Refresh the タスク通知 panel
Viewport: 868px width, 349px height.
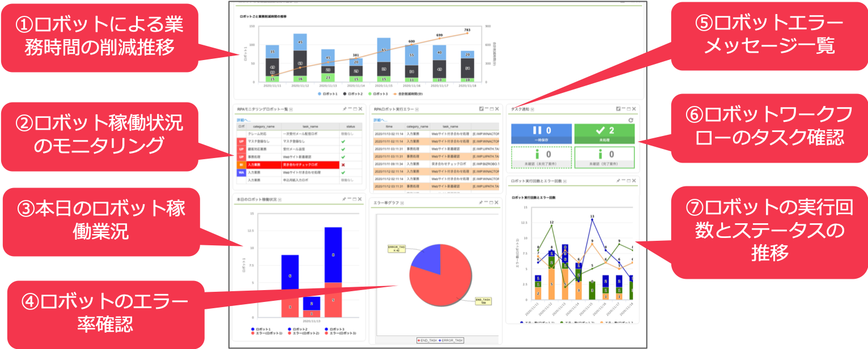point(630,120)
